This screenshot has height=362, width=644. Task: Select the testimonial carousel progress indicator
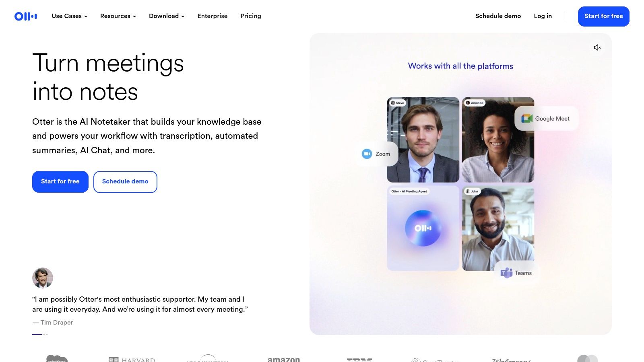[40, 335]
